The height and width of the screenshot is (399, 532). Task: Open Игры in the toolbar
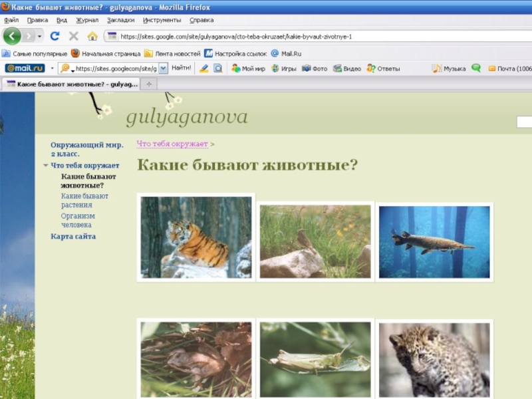point(284,68)
